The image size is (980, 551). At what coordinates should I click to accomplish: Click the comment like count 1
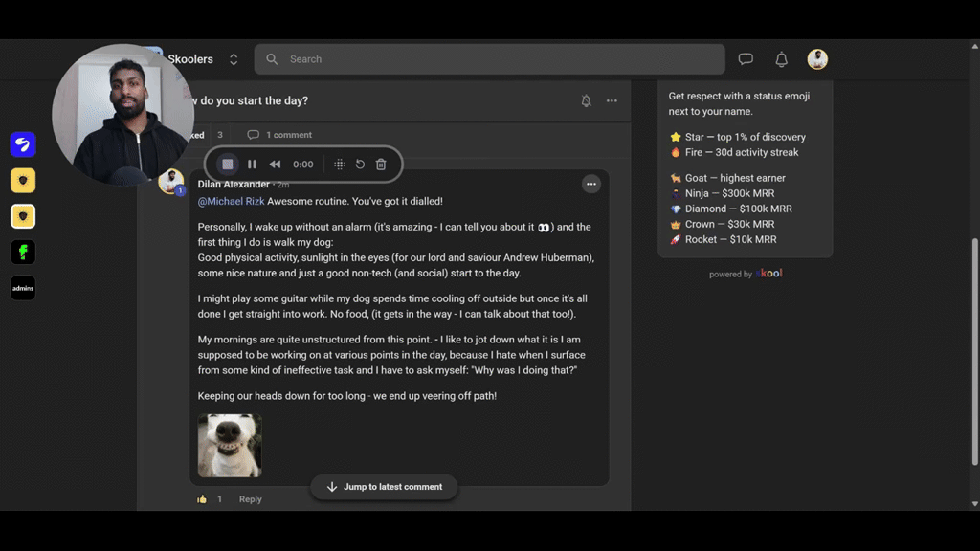(219, 499)
